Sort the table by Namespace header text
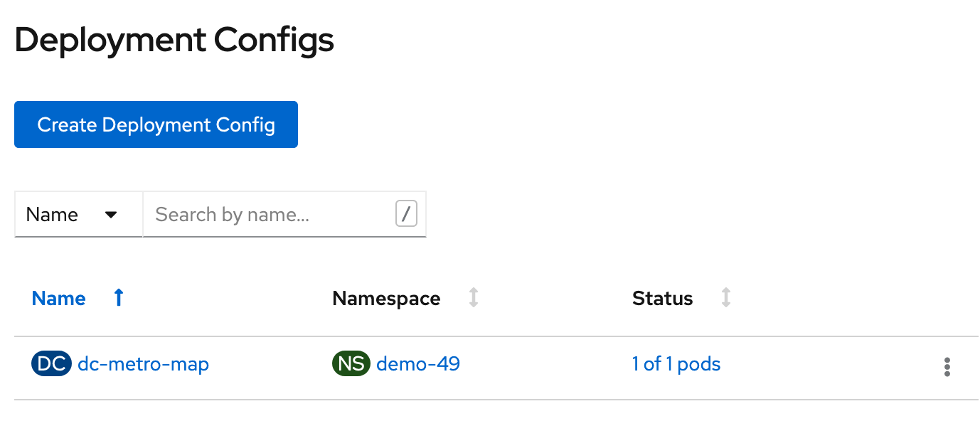Image resolution: width=980 pixels, height=421 pixels. coord(386,299)
